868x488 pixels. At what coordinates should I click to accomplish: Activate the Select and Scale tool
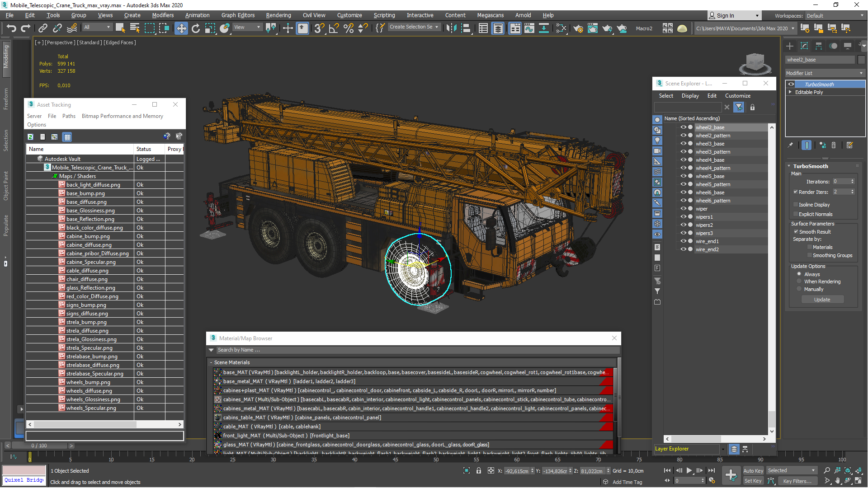[210, 28]
